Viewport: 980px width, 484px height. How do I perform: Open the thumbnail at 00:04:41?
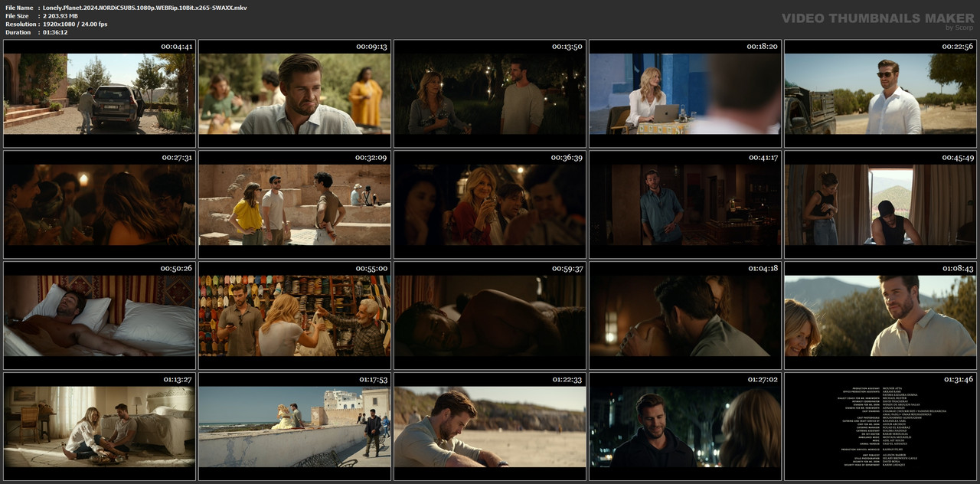100,93
